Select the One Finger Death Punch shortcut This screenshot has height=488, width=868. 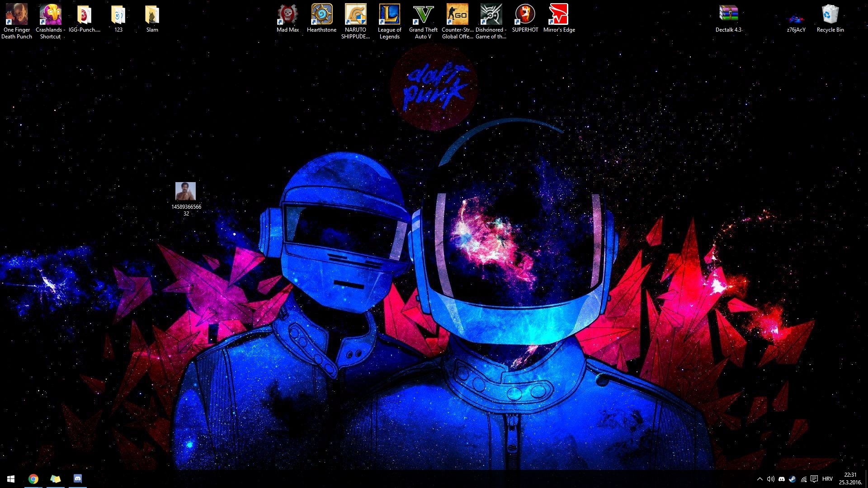[17, 21]
